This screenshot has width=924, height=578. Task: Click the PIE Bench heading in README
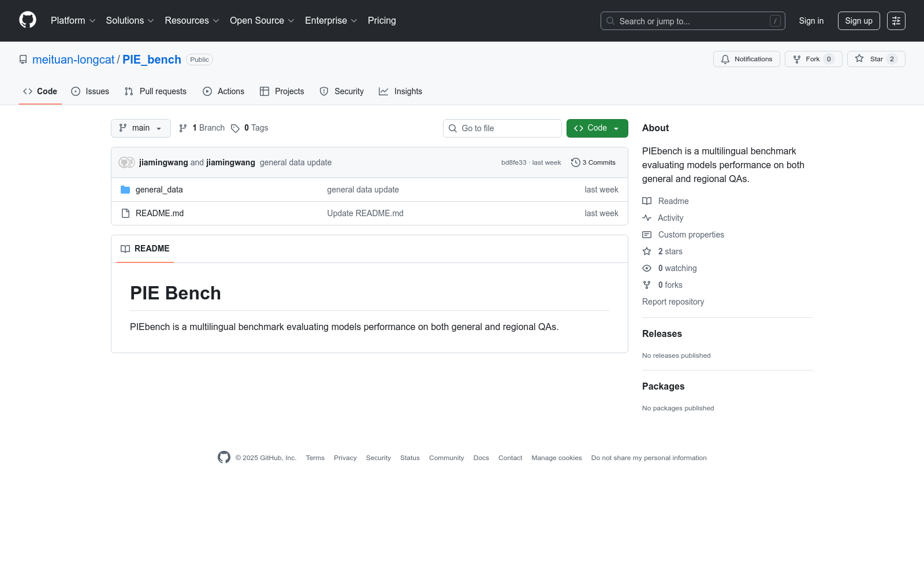(176, 293)
